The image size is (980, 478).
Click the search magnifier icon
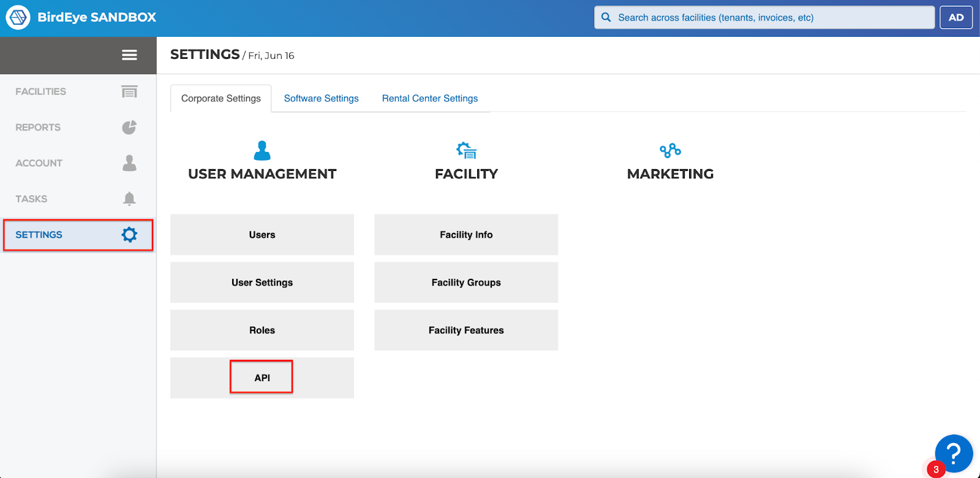coord(606,17)
